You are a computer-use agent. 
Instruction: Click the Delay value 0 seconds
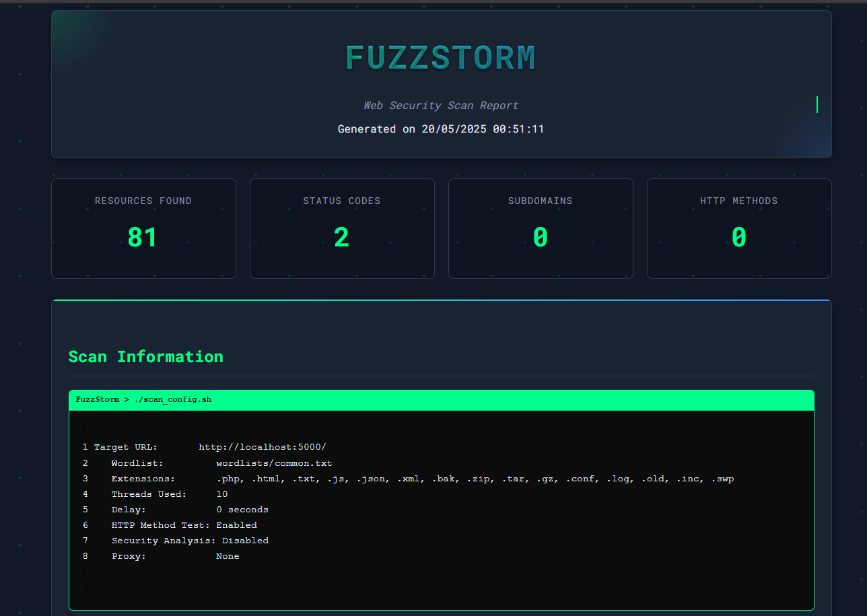(242, 510)
